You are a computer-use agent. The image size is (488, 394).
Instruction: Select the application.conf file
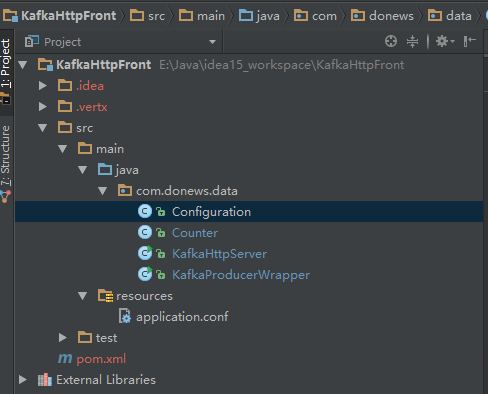click(x=249, y=317)
